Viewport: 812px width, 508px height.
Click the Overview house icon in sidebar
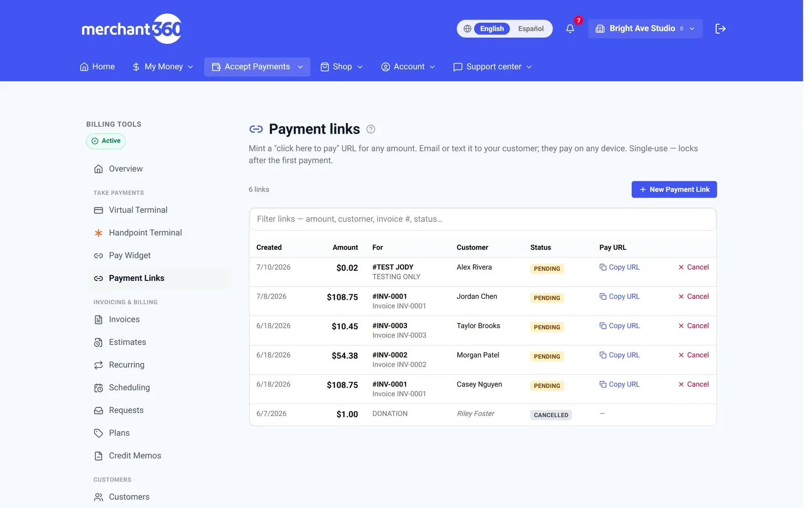point(98,169)
